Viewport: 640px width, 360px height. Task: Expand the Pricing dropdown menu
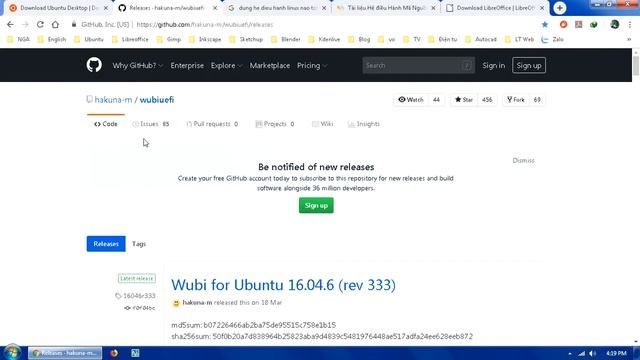tap(312, 65)
